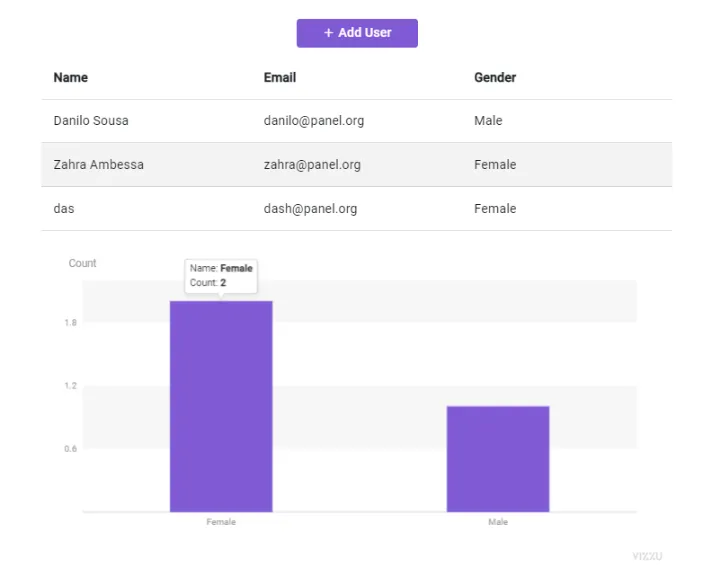The height and width of the screenshot is (578, 712).
Task: Click the Female bar in the chart
Action: [x=221, y=406]
